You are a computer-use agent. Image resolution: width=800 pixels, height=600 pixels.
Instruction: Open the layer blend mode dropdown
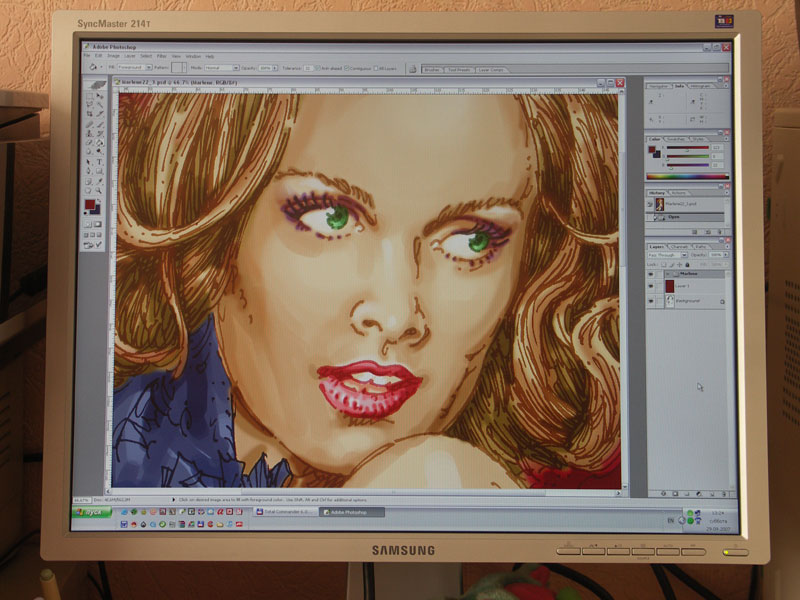coord(667,255)
